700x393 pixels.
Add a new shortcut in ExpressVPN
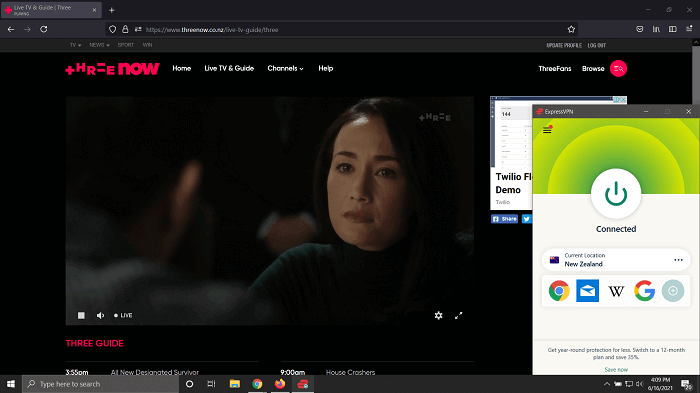point(673,291)
